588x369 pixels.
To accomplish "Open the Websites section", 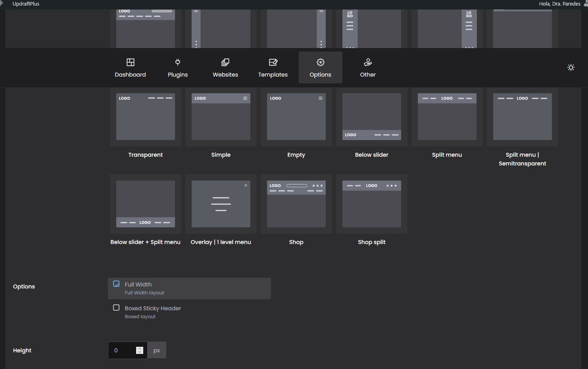I will coord(225,68).
